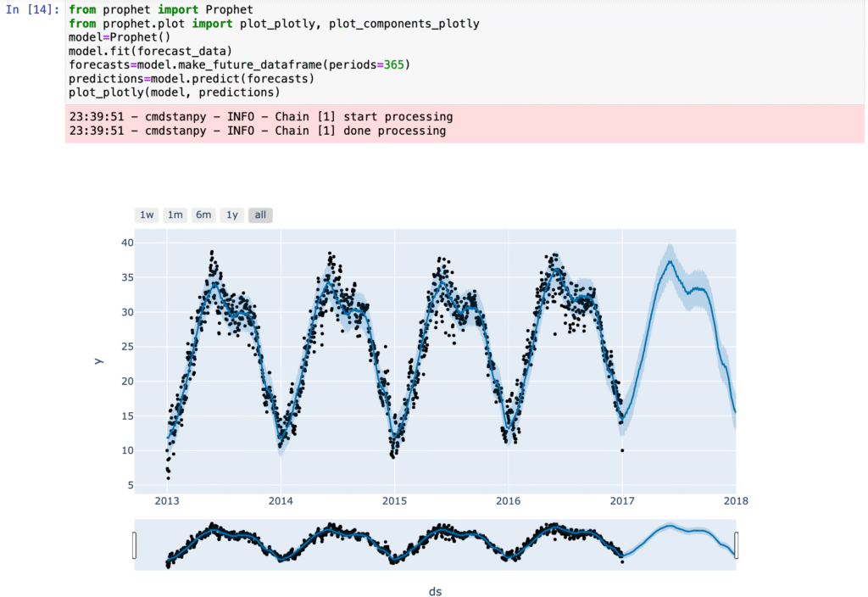Select the 1m range button
Viewport: 868px width, 597px height.
[175, 215]
